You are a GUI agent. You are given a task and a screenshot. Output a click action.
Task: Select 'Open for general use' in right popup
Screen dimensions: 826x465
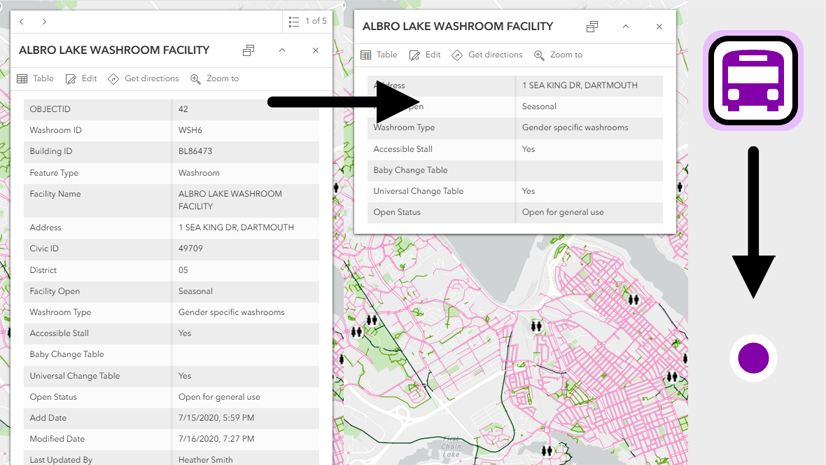coord(563,212)
